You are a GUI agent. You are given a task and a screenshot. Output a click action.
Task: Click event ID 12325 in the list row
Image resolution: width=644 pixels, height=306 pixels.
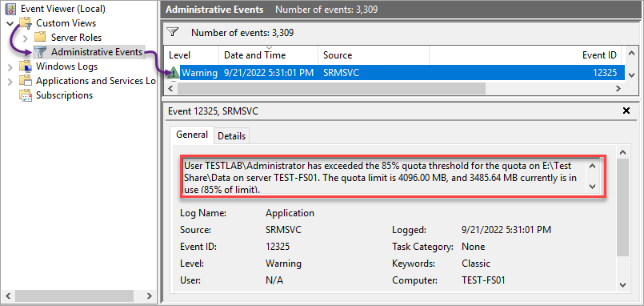tap(605, 73)
